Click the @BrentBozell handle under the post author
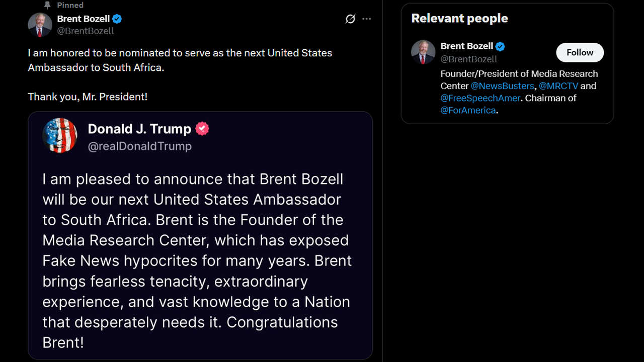 pyautogui.click(x=86, y=31)
